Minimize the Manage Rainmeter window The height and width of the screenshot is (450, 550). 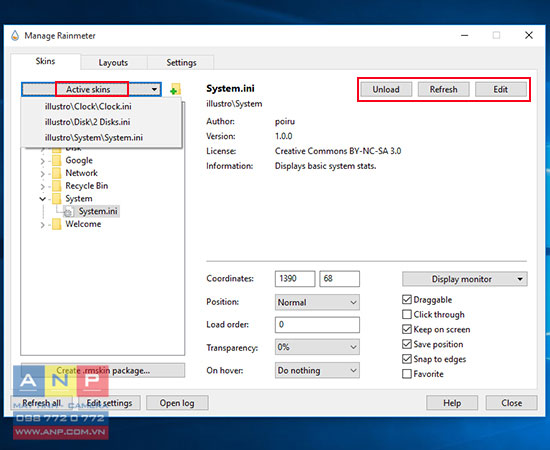[464, 35]
